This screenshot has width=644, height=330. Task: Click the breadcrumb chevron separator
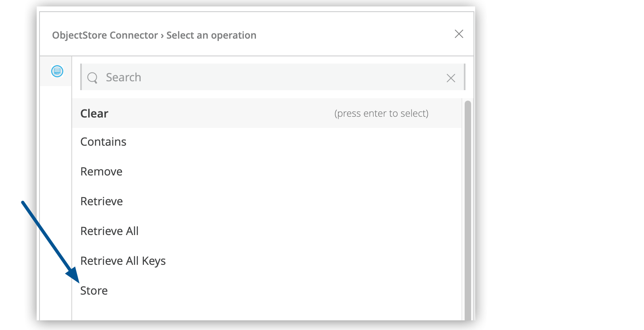point(162,35)
